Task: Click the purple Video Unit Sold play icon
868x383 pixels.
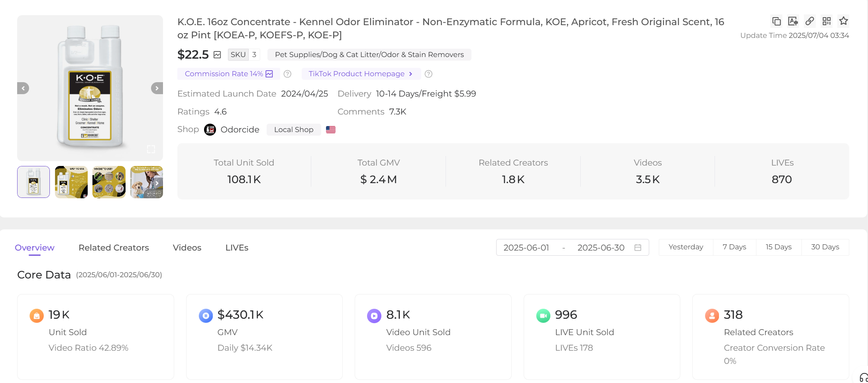Action: (x=374, y=316)
